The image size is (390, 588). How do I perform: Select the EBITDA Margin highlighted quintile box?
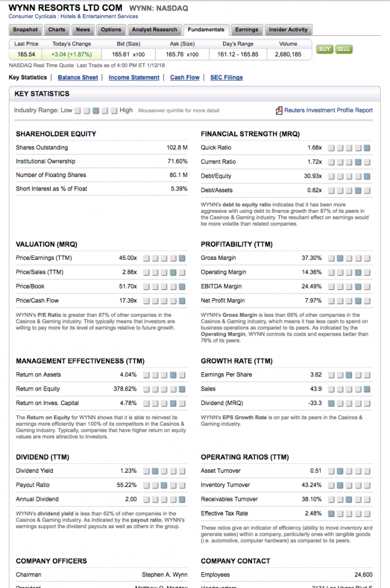tap(358, 286)
